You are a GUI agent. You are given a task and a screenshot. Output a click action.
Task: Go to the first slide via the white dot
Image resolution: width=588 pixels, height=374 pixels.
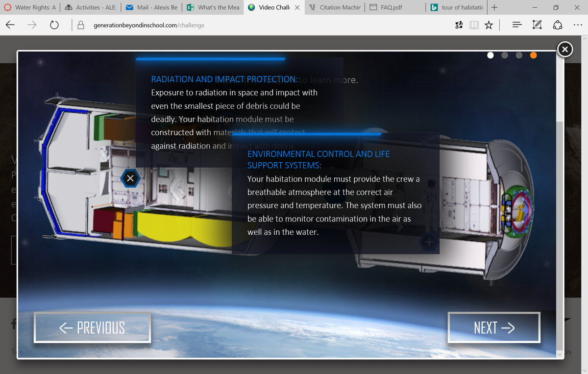coord(490,55)
